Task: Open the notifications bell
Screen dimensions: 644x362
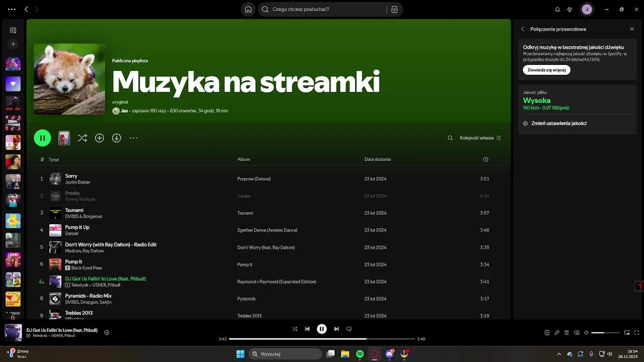Action: tap(557, 9)
